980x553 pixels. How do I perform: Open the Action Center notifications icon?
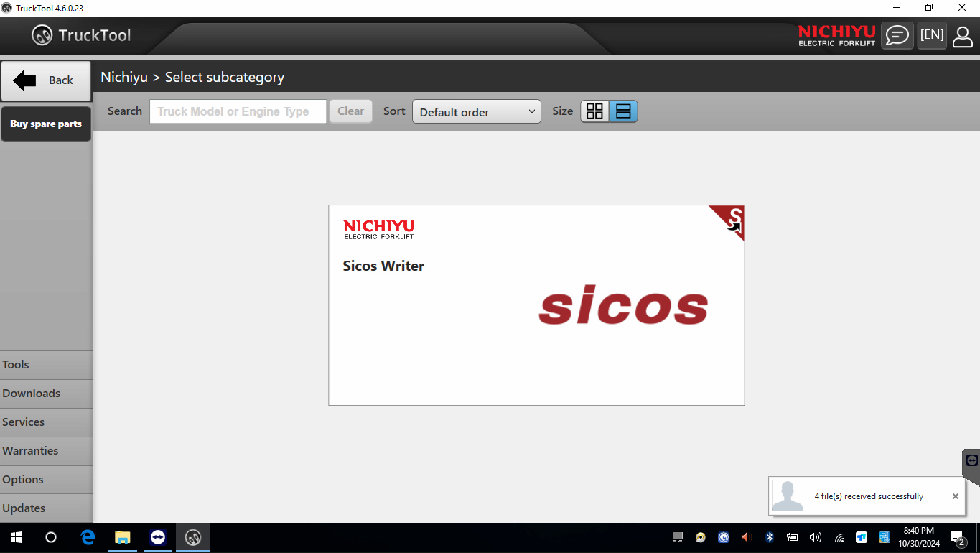pos(958,538)
